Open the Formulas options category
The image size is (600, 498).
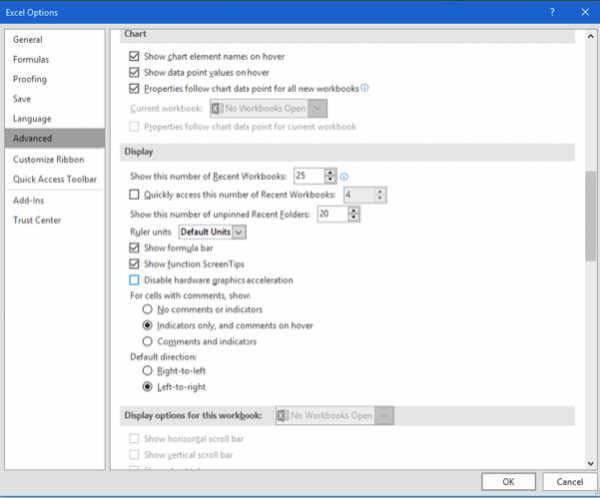(55, 59)
